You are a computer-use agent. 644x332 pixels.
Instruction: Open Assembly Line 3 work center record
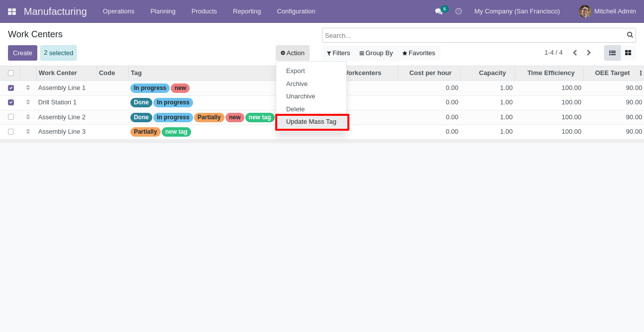[x=62, y=132]
